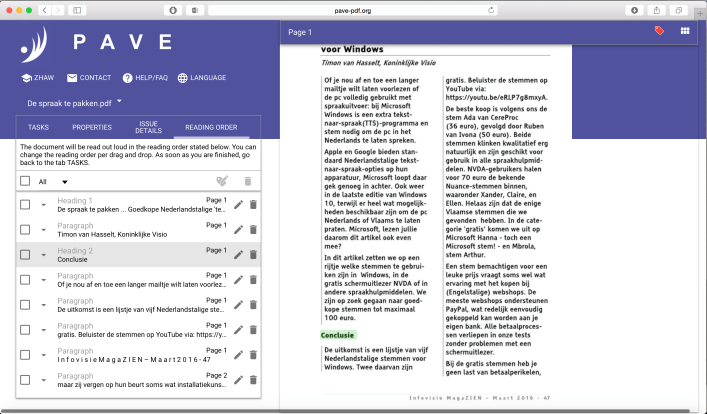Open the 'All' selection filter dropdown
Screen dimensions: 707x414
(x=53, y=182)
